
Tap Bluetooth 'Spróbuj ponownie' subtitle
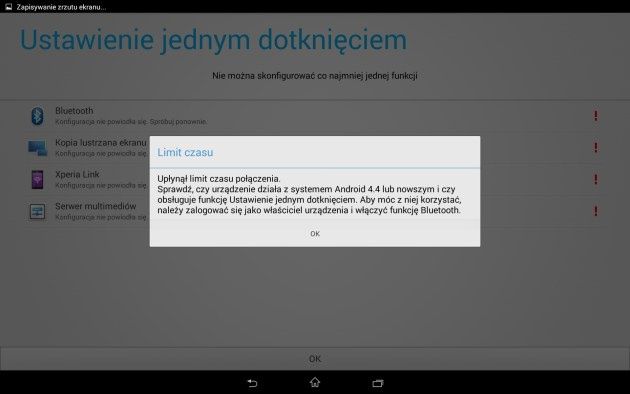point(131,121)
